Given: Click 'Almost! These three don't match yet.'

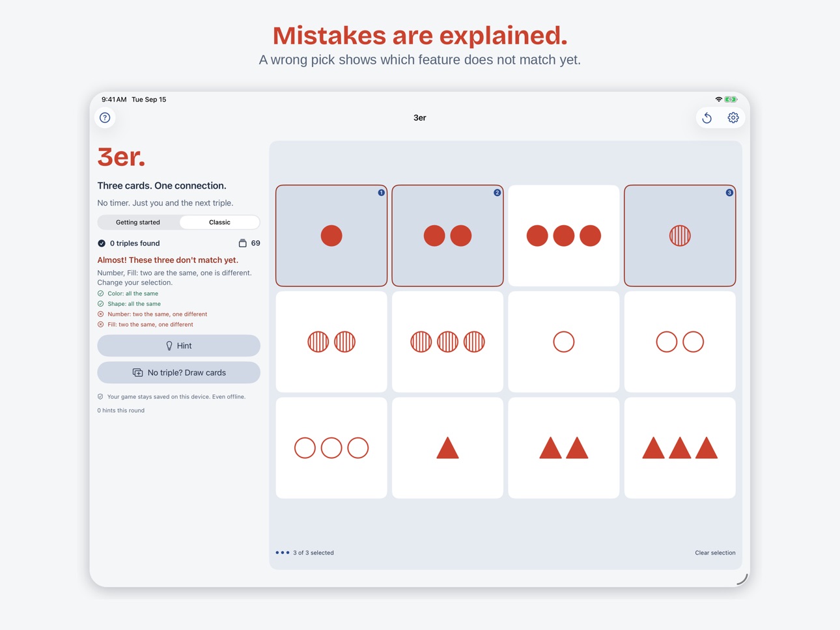Looking at the screenshot, I should click(168, 260).
